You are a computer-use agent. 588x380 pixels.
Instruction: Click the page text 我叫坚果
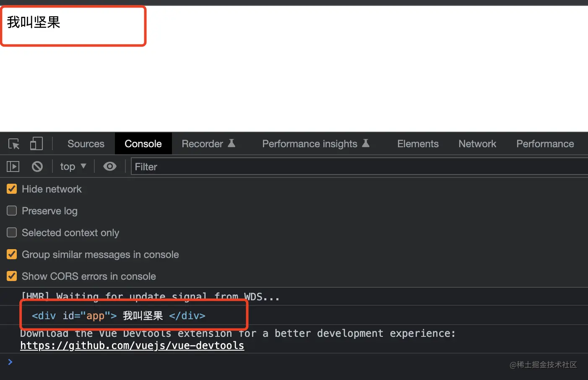click(x=34, y=22)
